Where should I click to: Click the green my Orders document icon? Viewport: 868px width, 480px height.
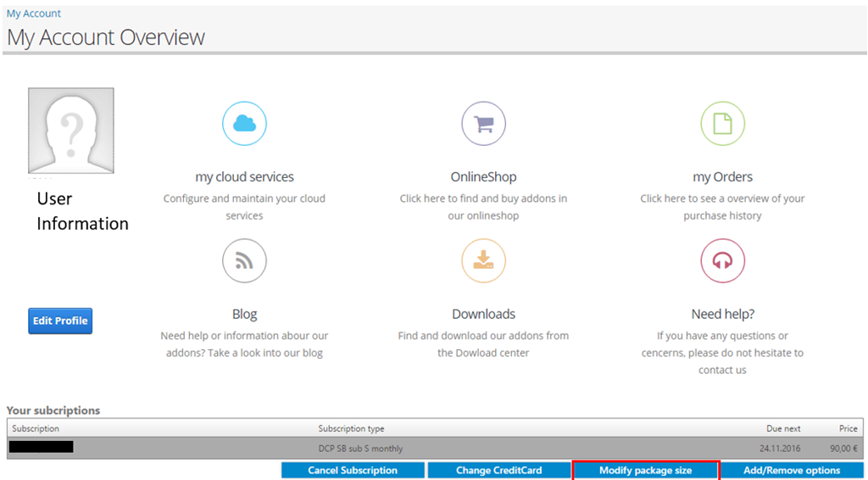click(x=722, y=124)
